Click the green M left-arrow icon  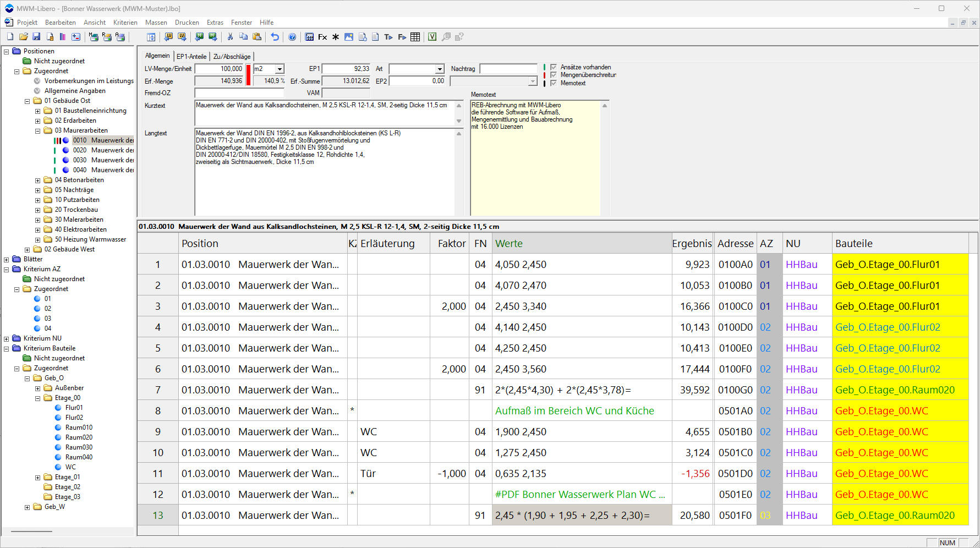(199, 37)
